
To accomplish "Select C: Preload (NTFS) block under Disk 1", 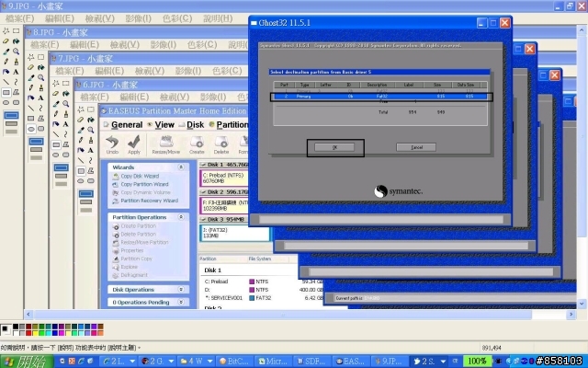I will tap(224, 178).
